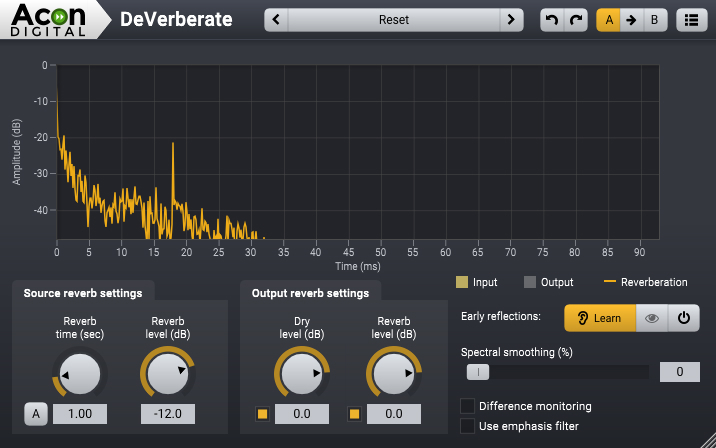The height and width of the screenshot is (448, 716).
Task: Click the redo arrow icon
Action: point(574,19)
